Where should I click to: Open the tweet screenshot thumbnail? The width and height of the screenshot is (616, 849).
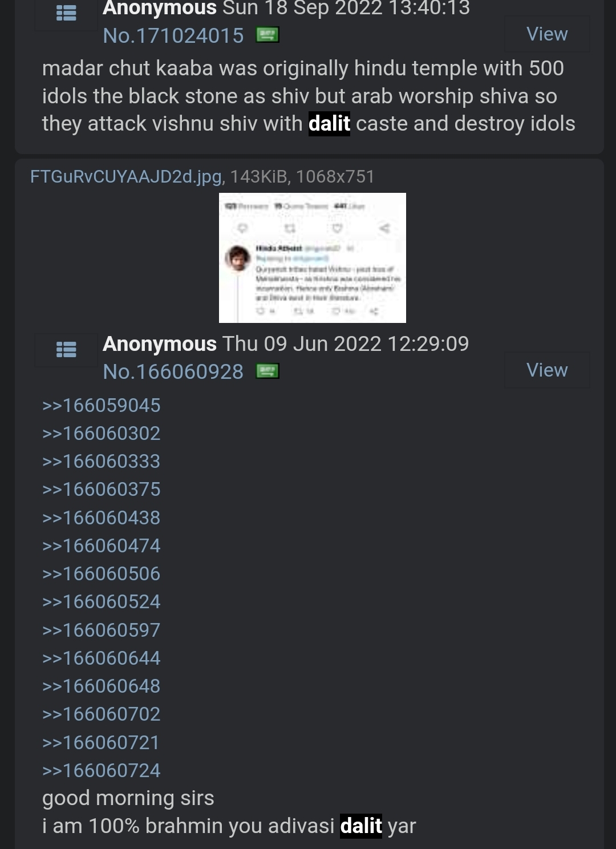(313, 258)
